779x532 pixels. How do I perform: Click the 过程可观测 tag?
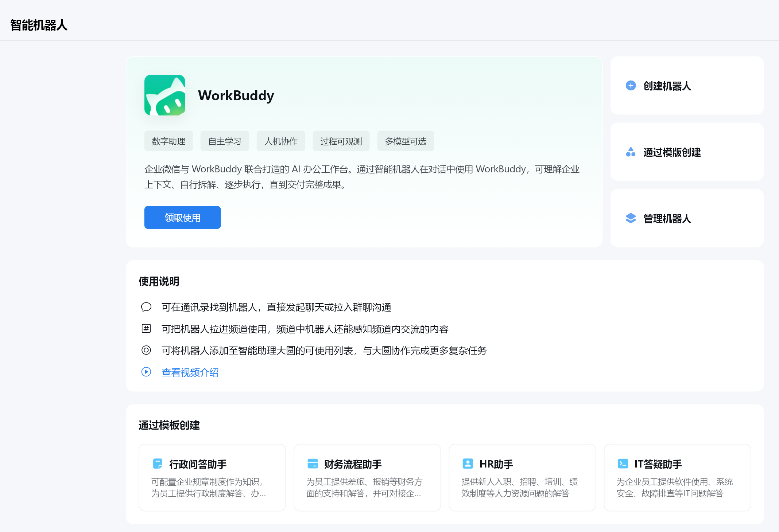click(x=341, y=141)
